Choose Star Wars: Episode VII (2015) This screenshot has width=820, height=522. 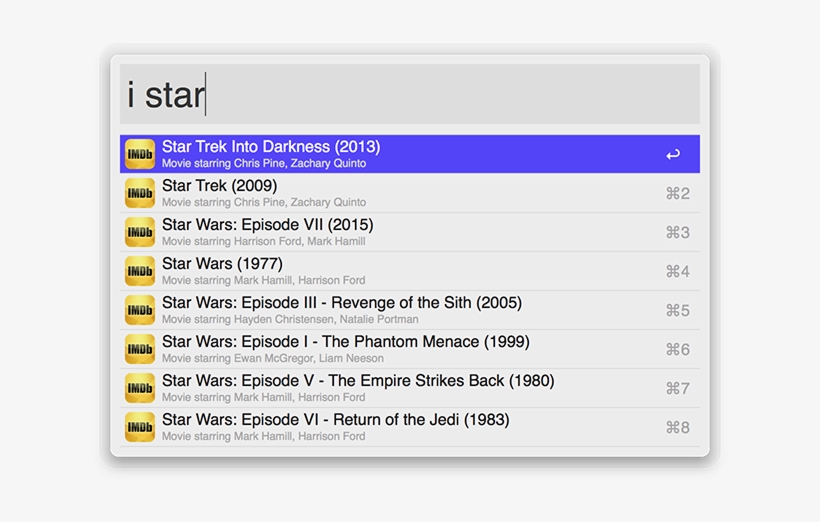pos(267,225)
